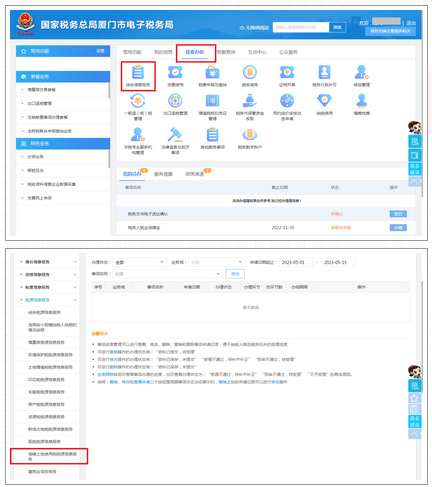Click the 税收减免 coin icon
Image resolution: width=432 pixels, height=487 pixels.
point(250,72)
